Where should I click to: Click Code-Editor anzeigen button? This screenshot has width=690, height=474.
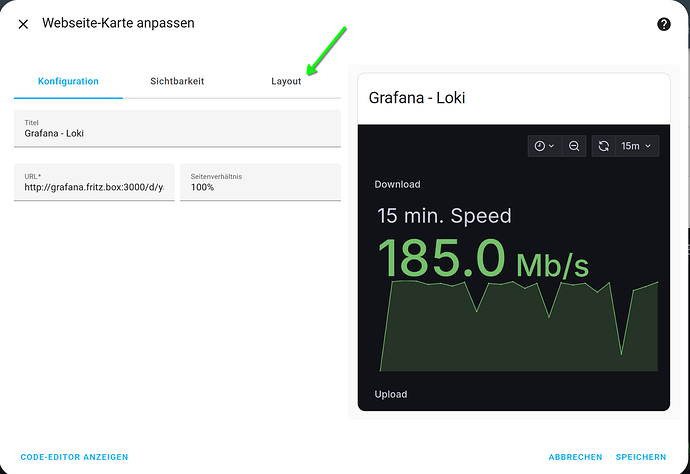tap(74, 457)
